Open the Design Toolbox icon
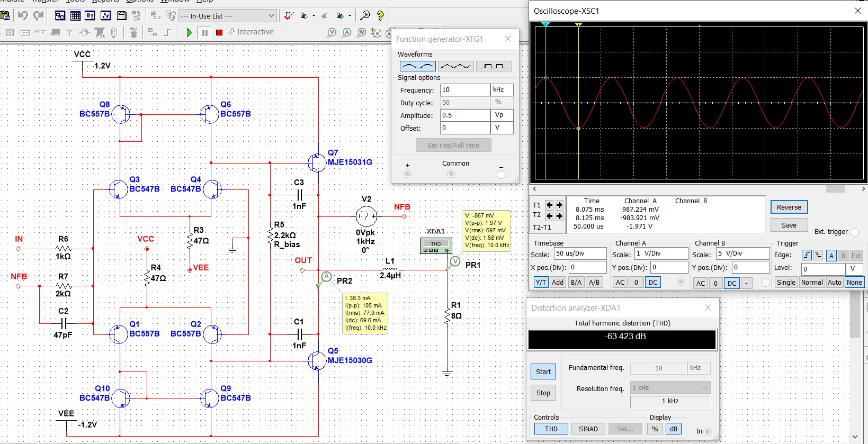Image resolution: width=868 pixels, height=444 pixels. [x=60, y=16]
